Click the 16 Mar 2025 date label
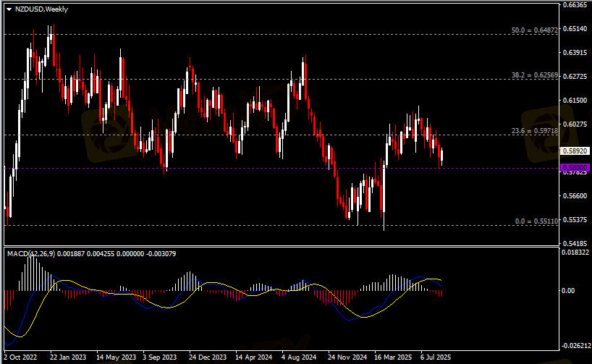 pos(392,357)
